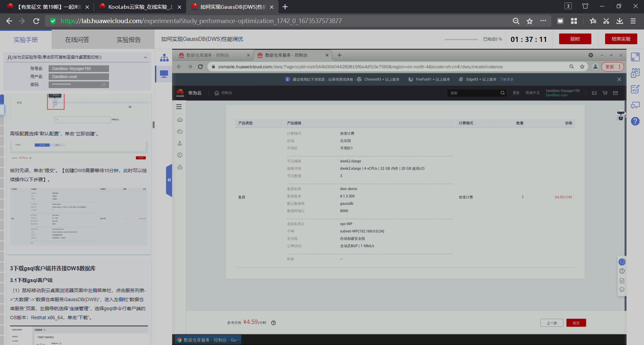Click the scissors screenshot tool icon

[606, 21]
